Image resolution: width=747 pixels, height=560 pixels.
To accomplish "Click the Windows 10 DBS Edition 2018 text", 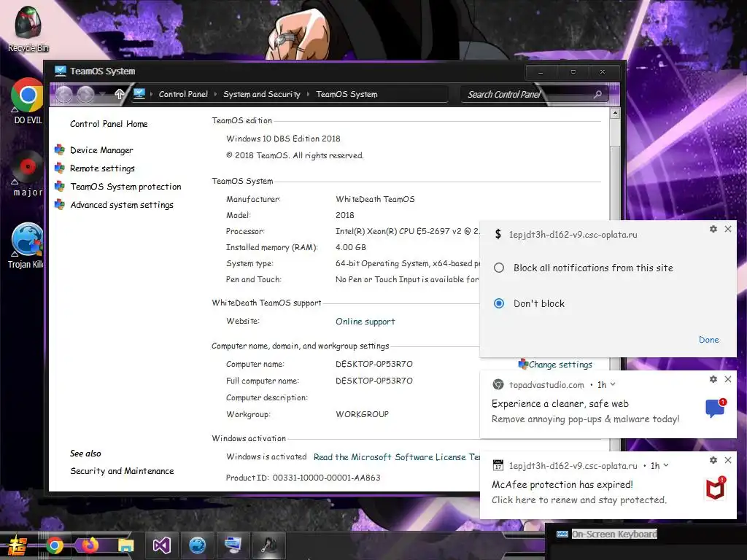I will [x=283, y=139].
